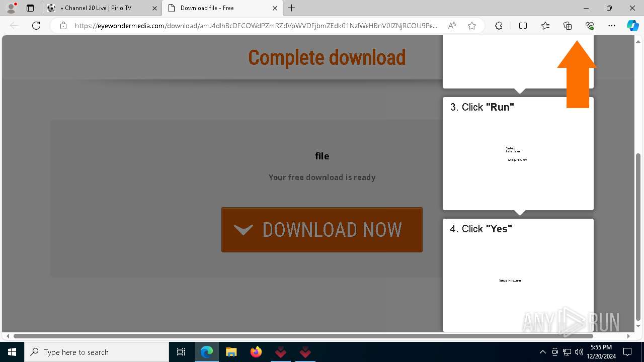Go back to previous page
The image size is (644, 362).
click(14, 26)
